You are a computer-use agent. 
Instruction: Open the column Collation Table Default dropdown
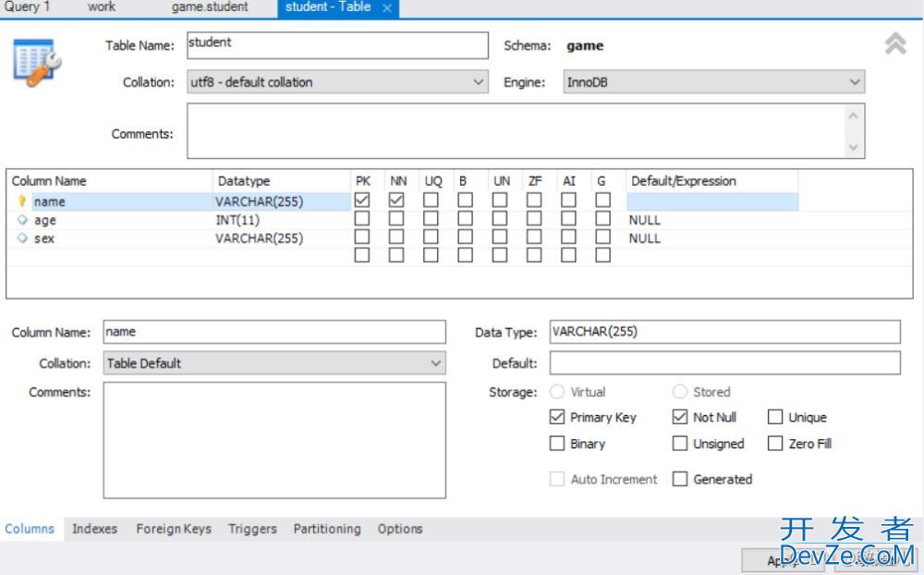click(x=274, y=362)
